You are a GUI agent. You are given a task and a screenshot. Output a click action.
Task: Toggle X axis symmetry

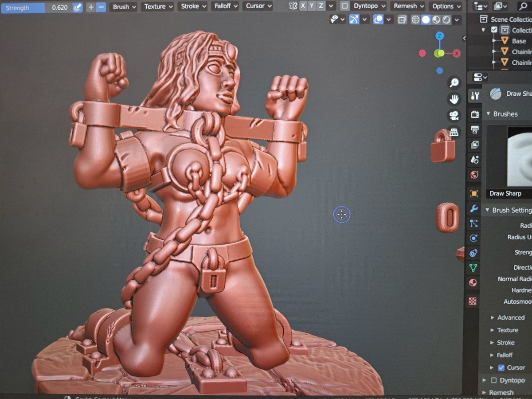(x=303, y=6)
